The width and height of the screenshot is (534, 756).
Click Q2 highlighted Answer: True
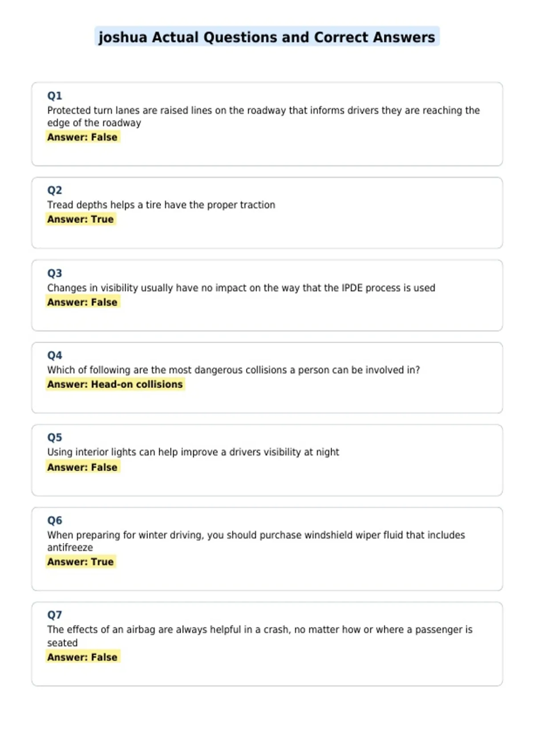pos(81,219)
